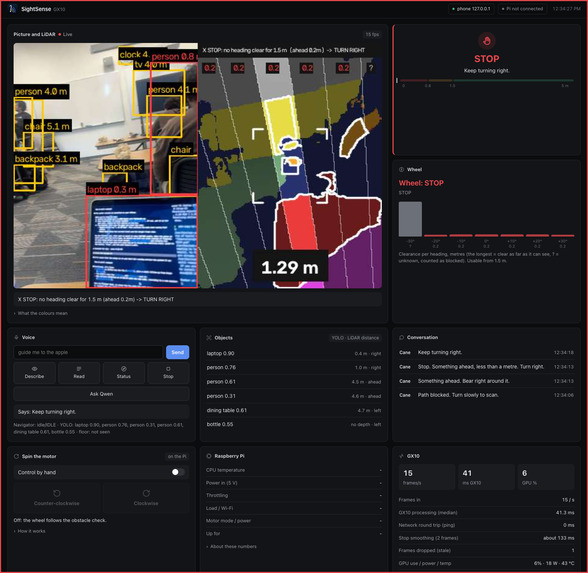Image resolution: width=588 pixels, height=573 pixels.
Task: Click the red Live indicator dot
Action: point(60,34)
